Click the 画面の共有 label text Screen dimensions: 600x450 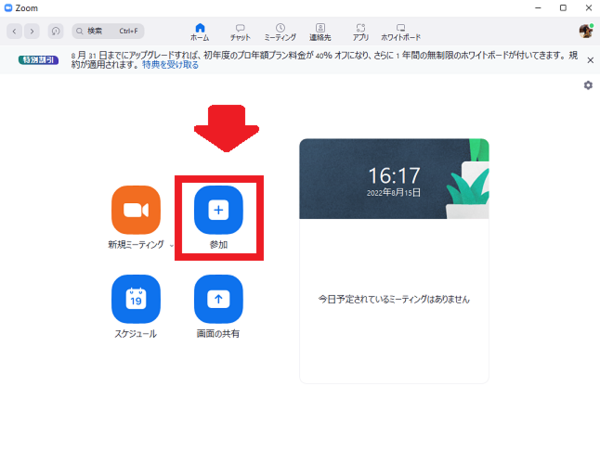(x=218, y=334)
